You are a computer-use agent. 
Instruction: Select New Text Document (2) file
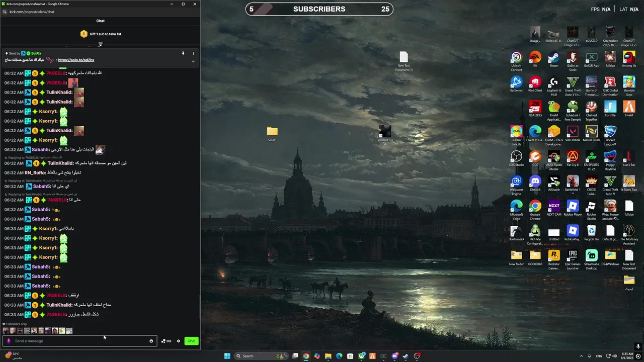click(x=404, y=61)
